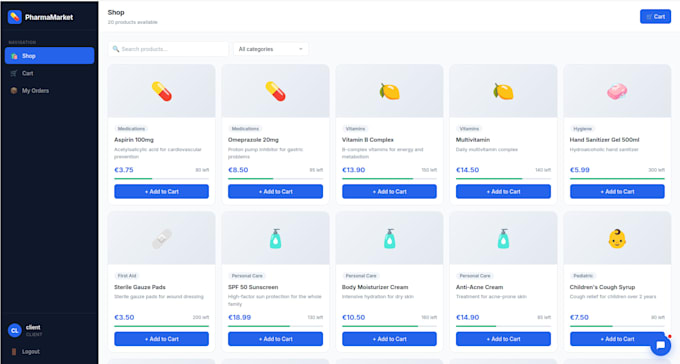Focus the Search products field

point(168,49)
